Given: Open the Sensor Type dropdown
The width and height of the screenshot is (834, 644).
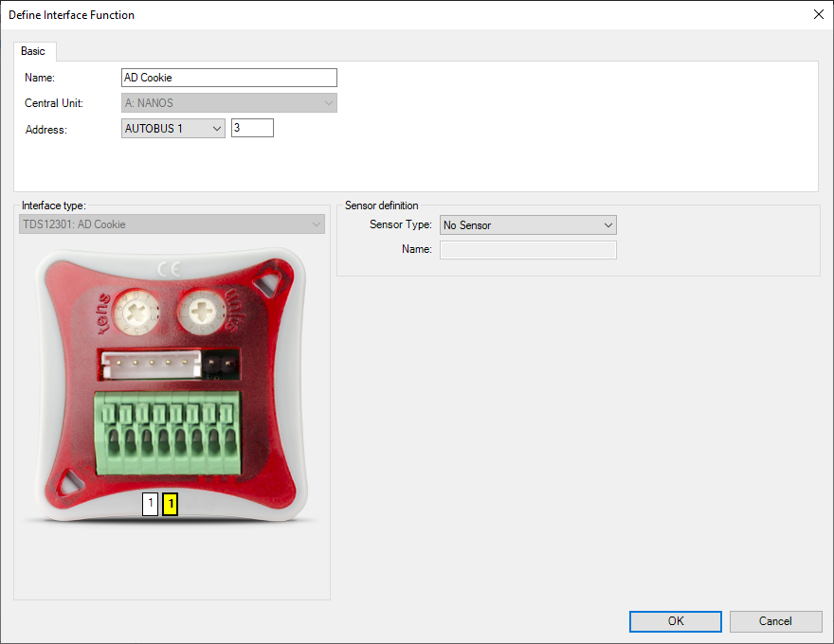Looking at the screenshot, I should coord(528,225).
